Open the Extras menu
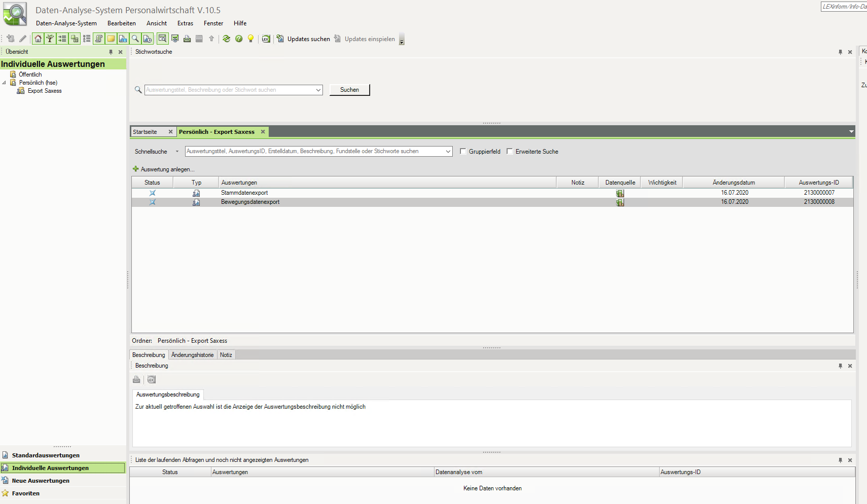The width and height of the screenshot is (867, 504). [x=185, y=23]
